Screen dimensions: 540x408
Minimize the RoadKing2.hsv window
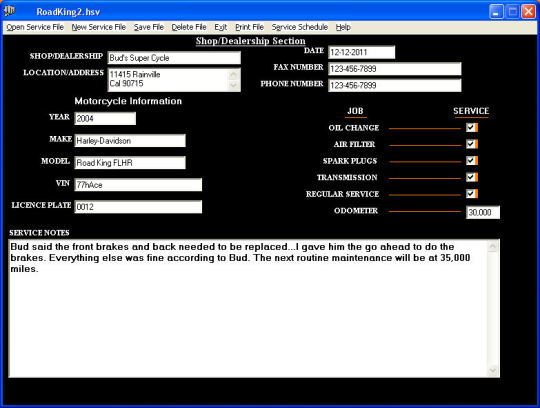496,12
